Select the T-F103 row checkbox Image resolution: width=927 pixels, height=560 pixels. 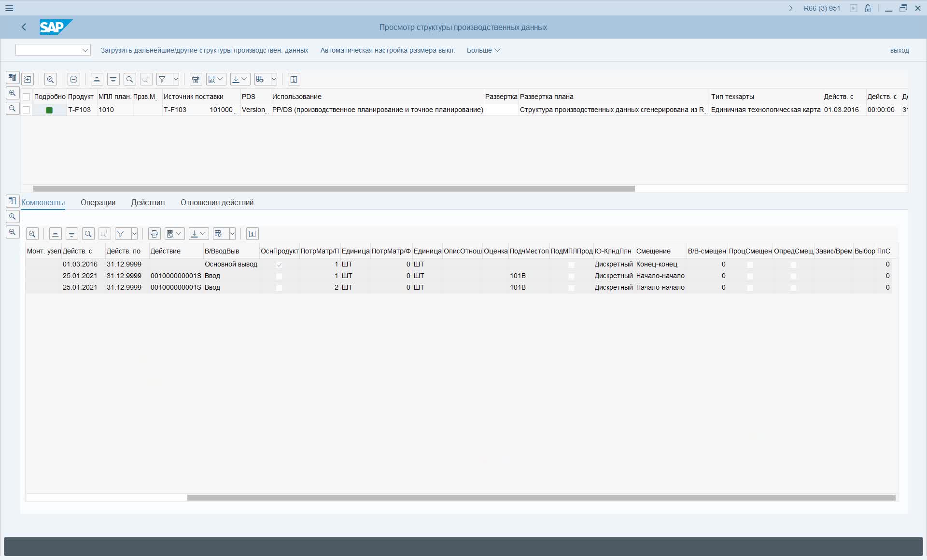click(x=27, y=110)
